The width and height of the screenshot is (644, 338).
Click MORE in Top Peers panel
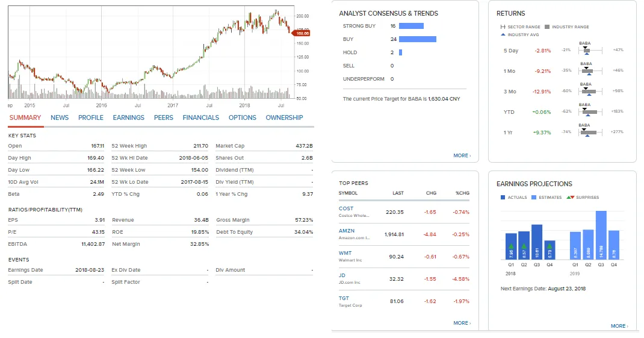[462, 323]
